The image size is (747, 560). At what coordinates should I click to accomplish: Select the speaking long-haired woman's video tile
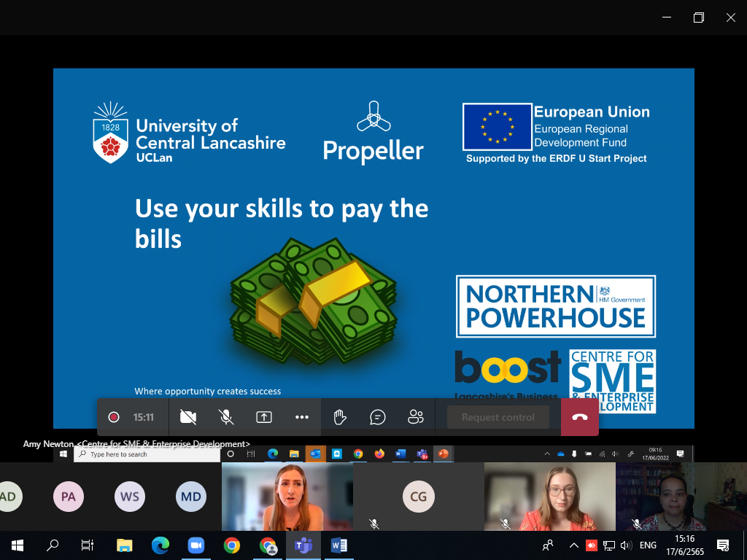point(287,497)
